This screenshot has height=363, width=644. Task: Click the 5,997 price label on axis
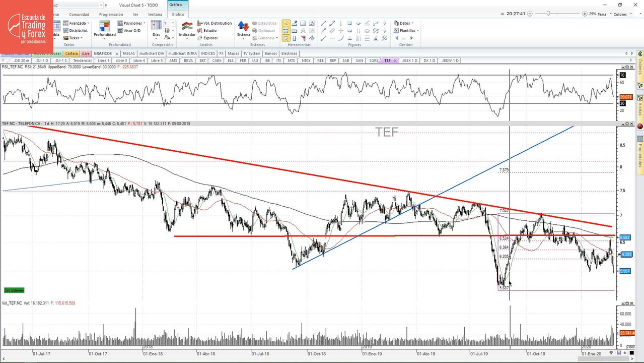625,271
